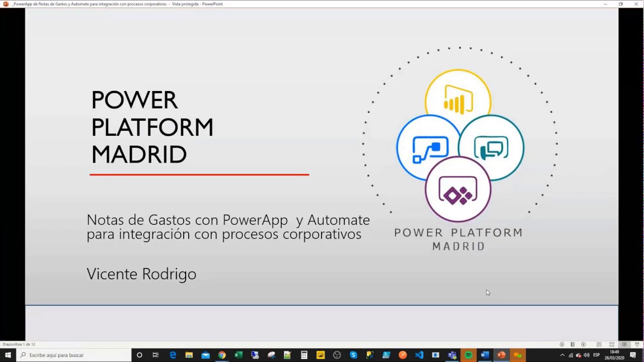The image size is (644, 362).
Task: Show hidden system tray icons
Action: click(x=562, y=355)
